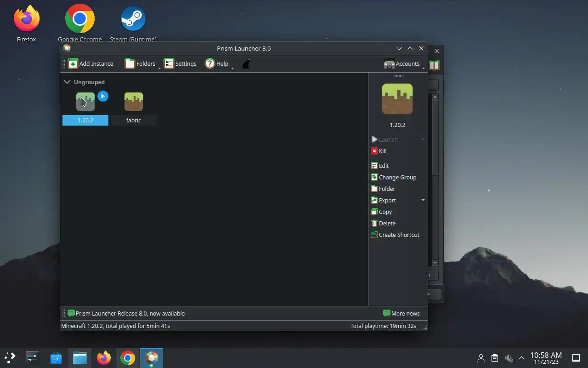Open the Prism Launcher Release 8.0 news

126,313
